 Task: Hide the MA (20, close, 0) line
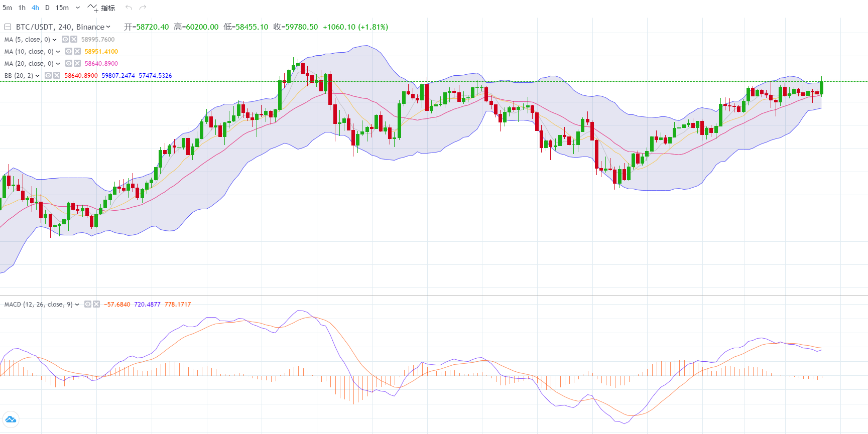[69, 63]
